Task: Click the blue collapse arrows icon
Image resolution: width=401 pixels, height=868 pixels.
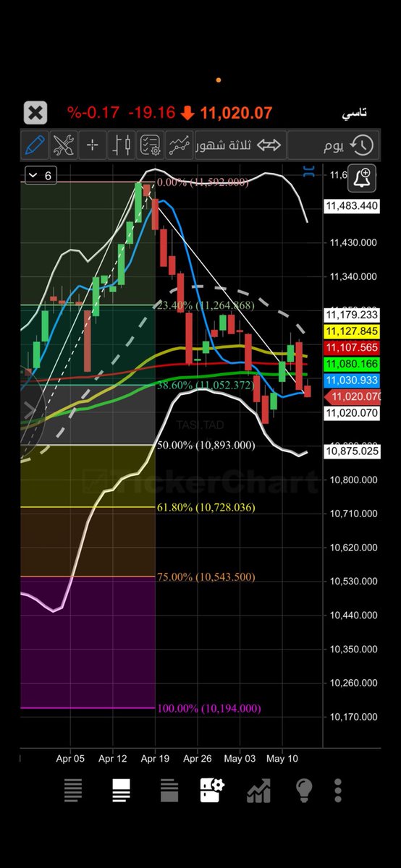Action: (x=309, y=171)
